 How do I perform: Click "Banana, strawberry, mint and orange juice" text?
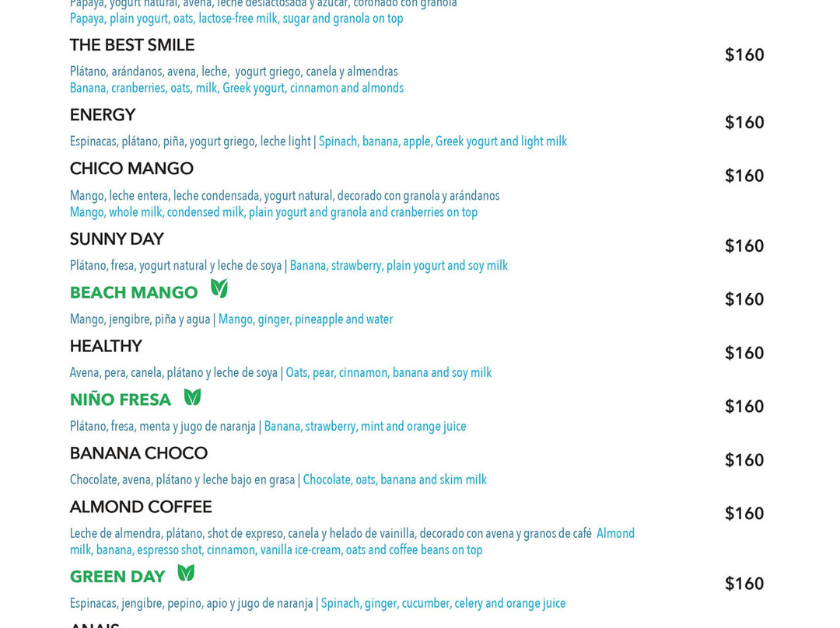365,427
